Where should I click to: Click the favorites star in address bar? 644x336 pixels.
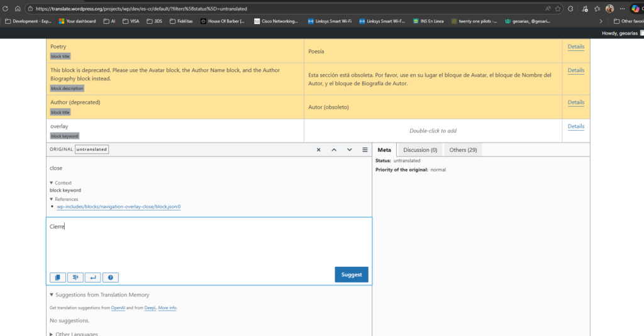[558, 9]
